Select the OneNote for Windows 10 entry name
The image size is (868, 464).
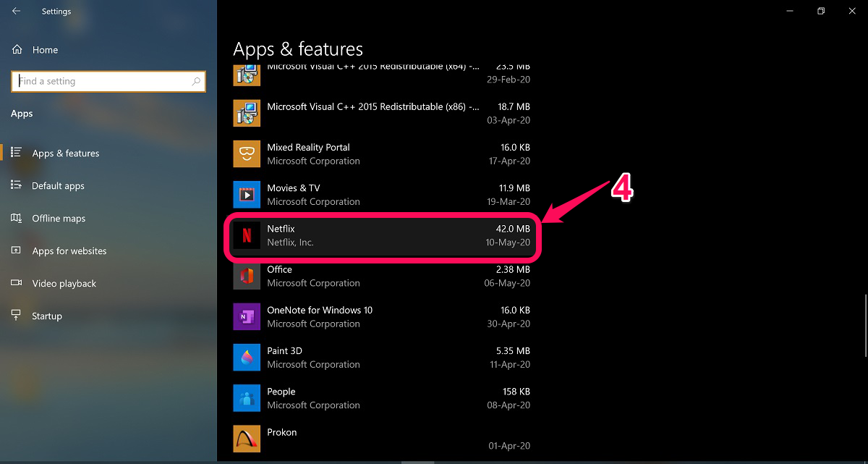click(320, 310)
